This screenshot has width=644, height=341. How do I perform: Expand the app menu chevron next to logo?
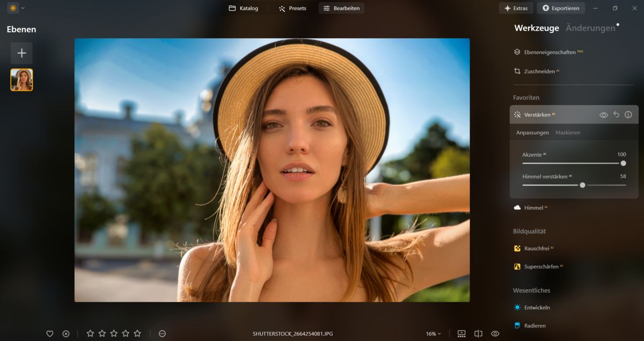click(x=22, y=8)
